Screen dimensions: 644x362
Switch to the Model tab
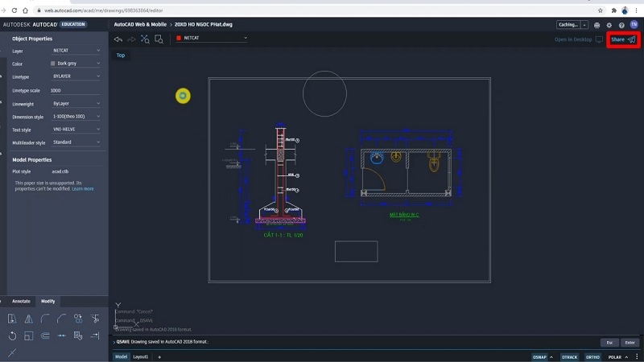[121, 356]
